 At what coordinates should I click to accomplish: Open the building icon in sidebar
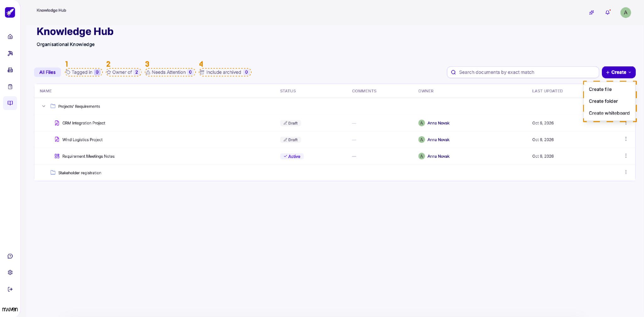[x=10, y=70]
